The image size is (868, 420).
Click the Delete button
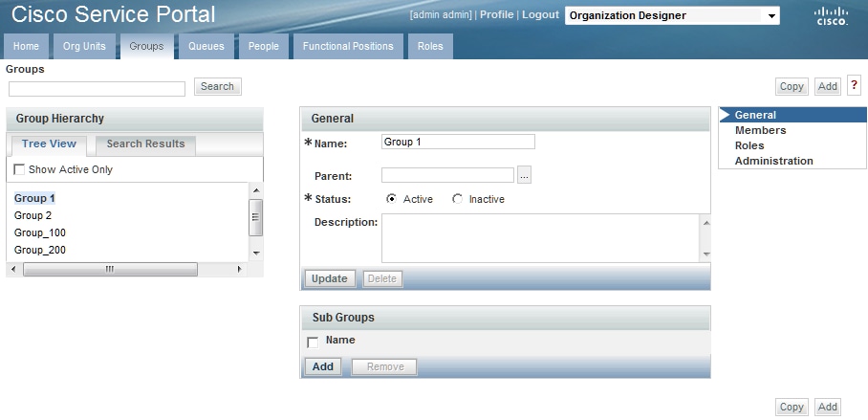coord(382,278)
